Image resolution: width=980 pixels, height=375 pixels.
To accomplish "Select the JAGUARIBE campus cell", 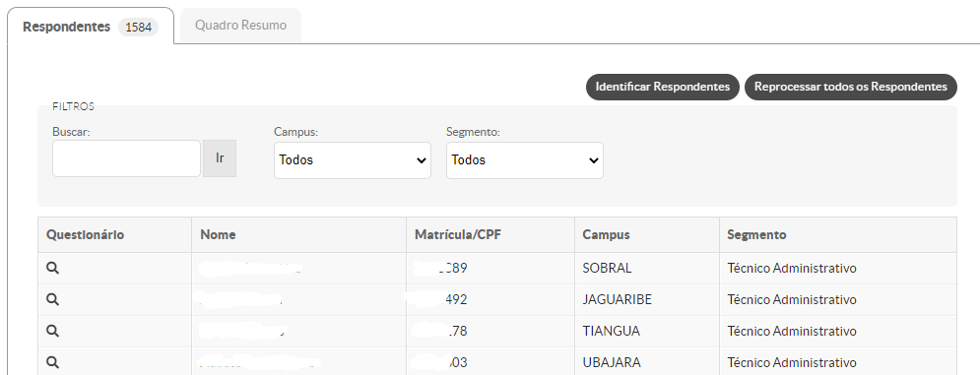I will pos(647,299).
